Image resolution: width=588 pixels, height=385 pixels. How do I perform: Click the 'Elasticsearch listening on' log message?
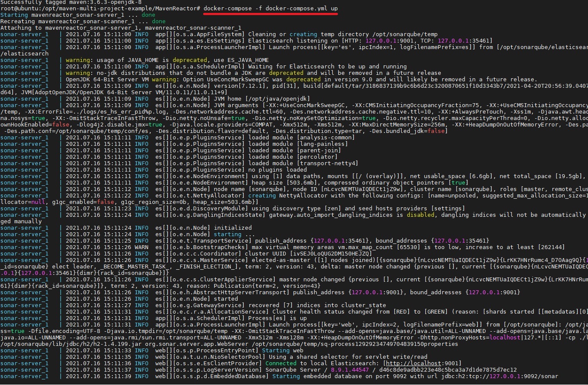click(x=370, y=41)
